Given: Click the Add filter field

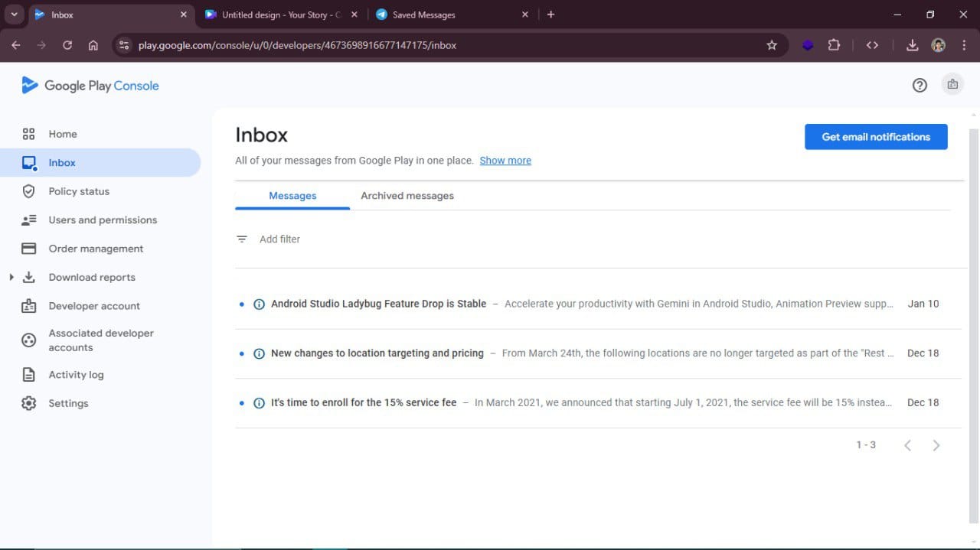Looking at the screenshot, I should [279, 239].
